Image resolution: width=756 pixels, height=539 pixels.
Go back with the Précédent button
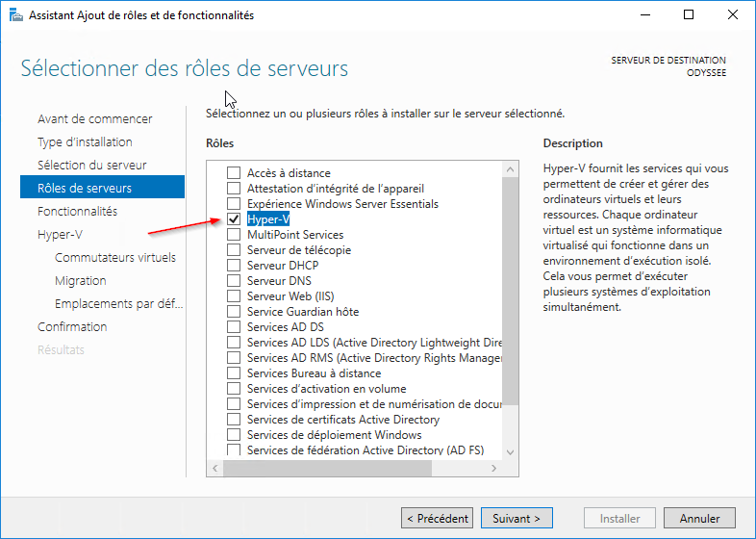(x=438, y=518)
